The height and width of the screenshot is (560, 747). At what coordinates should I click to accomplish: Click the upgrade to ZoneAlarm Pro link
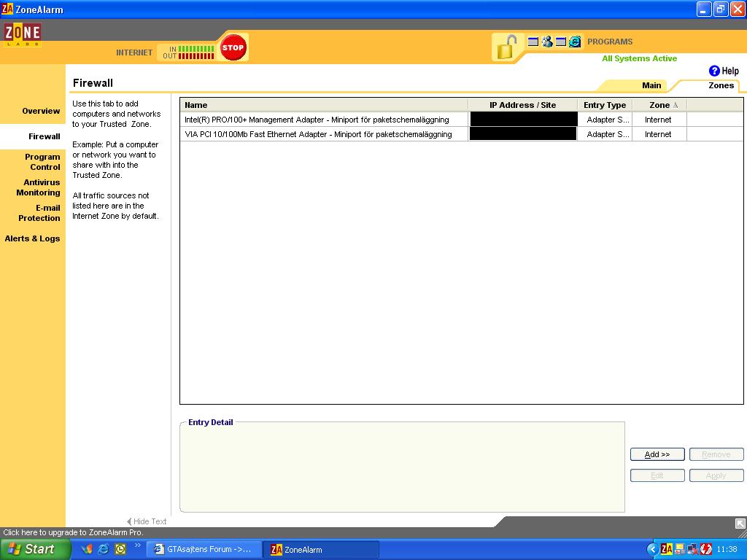73,532
